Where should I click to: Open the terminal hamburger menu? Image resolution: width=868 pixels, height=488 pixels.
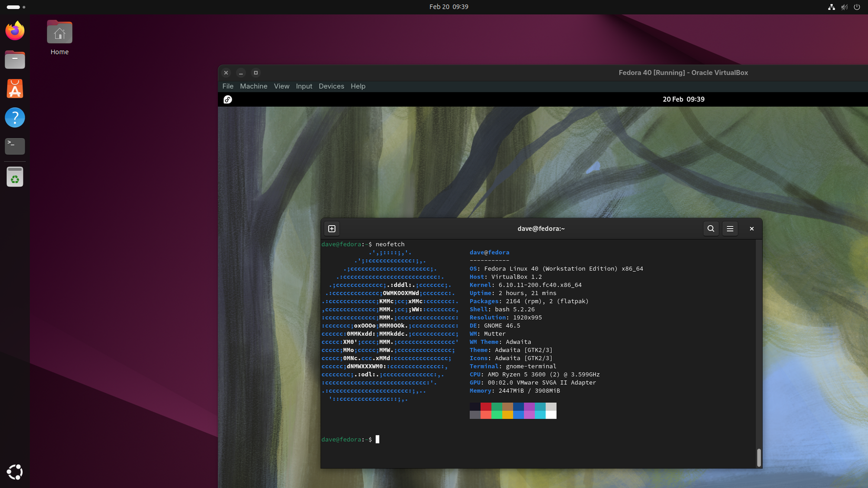[730, 228]
